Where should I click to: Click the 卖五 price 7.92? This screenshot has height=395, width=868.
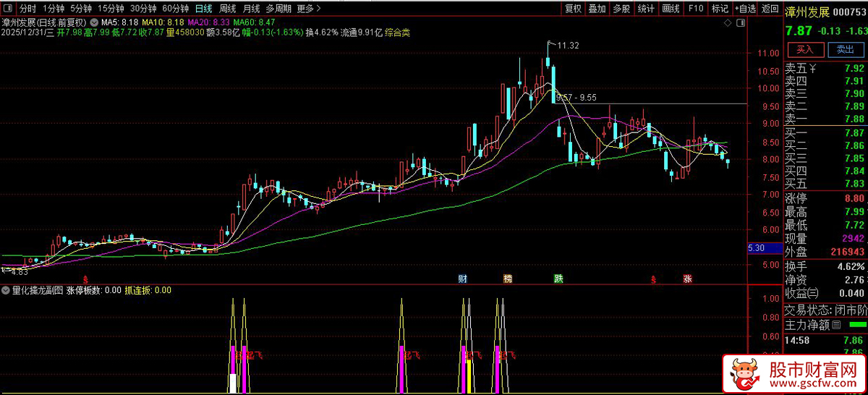(x=854, y=69)
